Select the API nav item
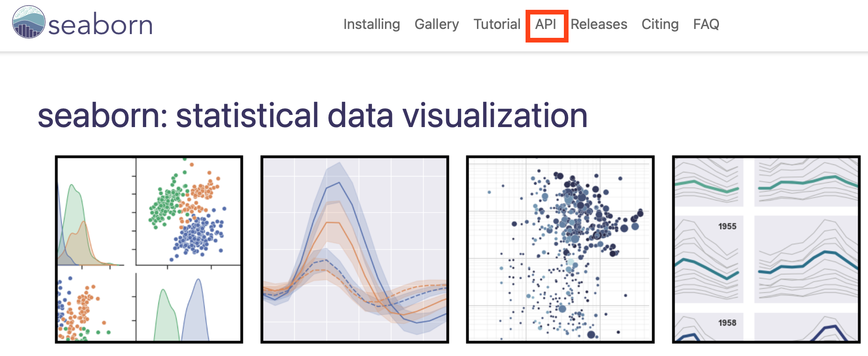Screen dimensions: 868x356 [546, 24]
